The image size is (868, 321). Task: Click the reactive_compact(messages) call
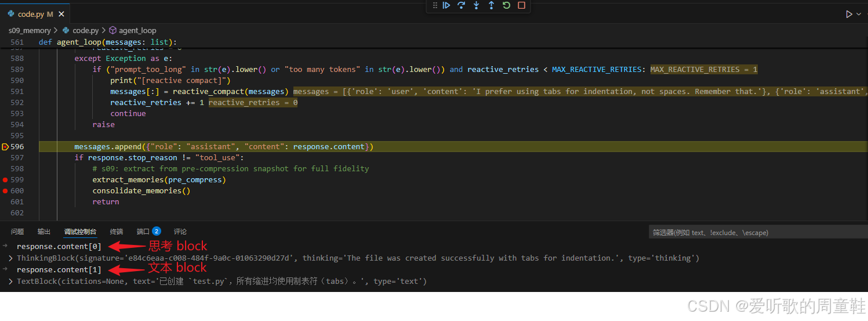coord(230,92)
